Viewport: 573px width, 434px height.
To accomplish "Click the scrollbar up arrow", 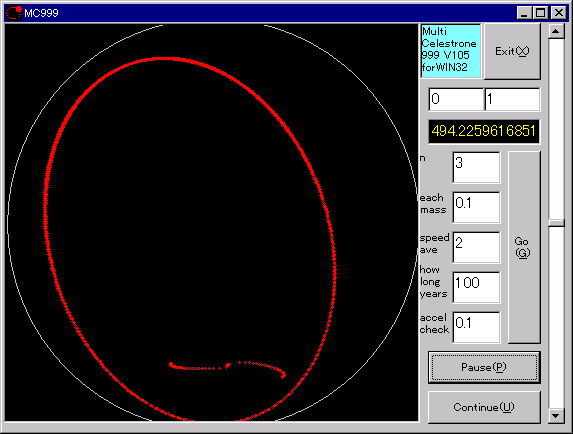I will (556, 31).
